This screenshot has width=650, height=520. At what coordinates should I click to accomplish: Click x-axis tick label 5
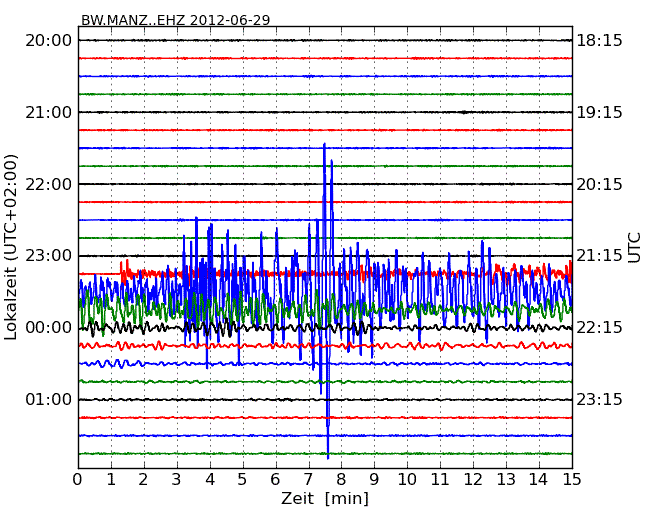[x=243, y=479]
